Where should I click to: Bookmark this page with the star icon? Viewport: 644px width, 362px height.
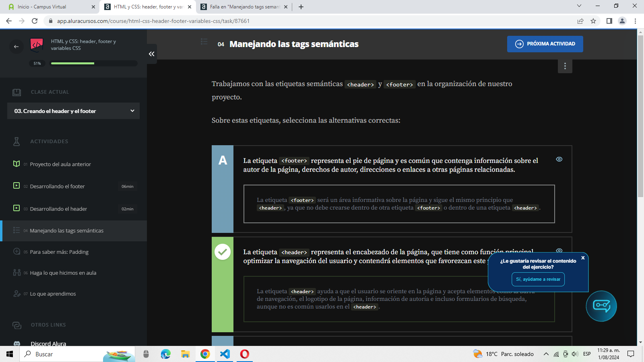click(593, 21)
